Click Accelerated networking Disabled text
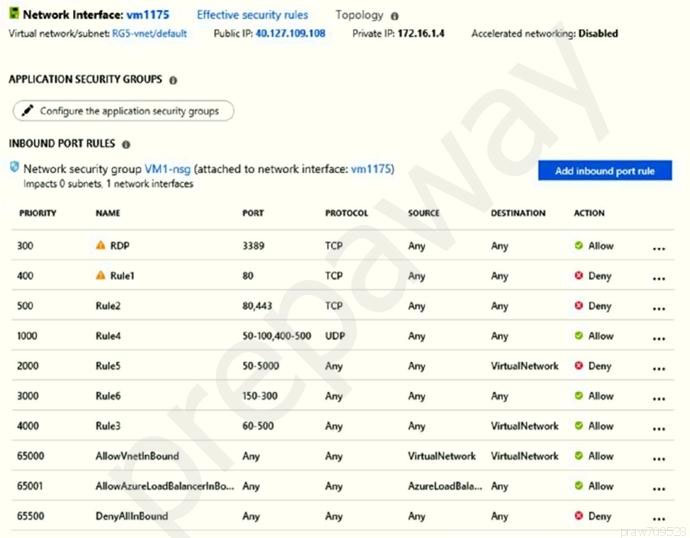The image size is (690, 538). (545, 33)
